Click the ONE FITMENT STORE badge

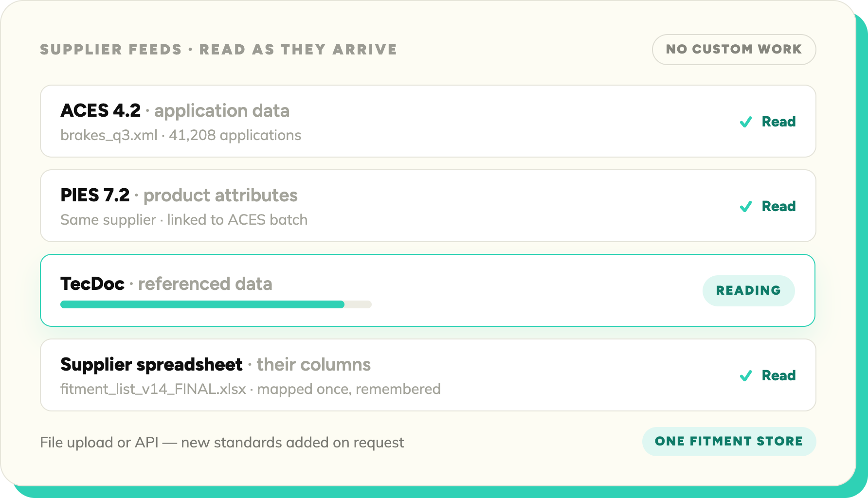pyautogui.click(x=729, y=441)
